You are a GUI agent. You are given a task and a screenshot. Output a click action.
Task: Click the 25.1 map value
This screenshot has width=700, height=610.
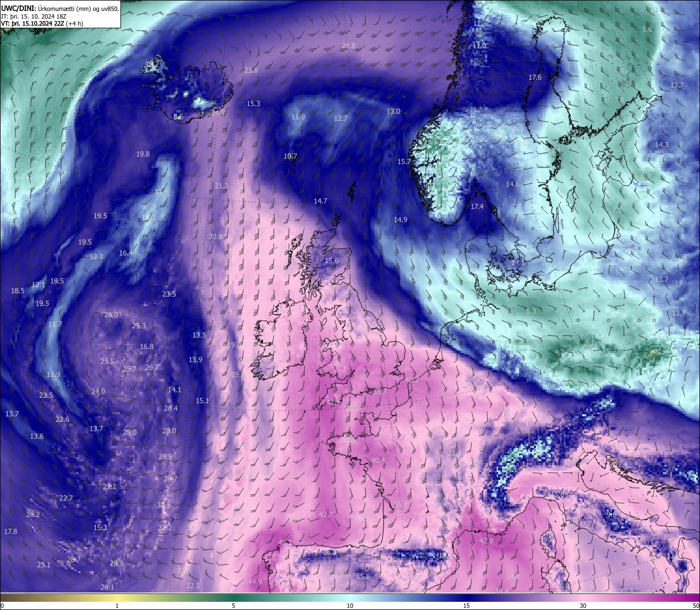44,565
